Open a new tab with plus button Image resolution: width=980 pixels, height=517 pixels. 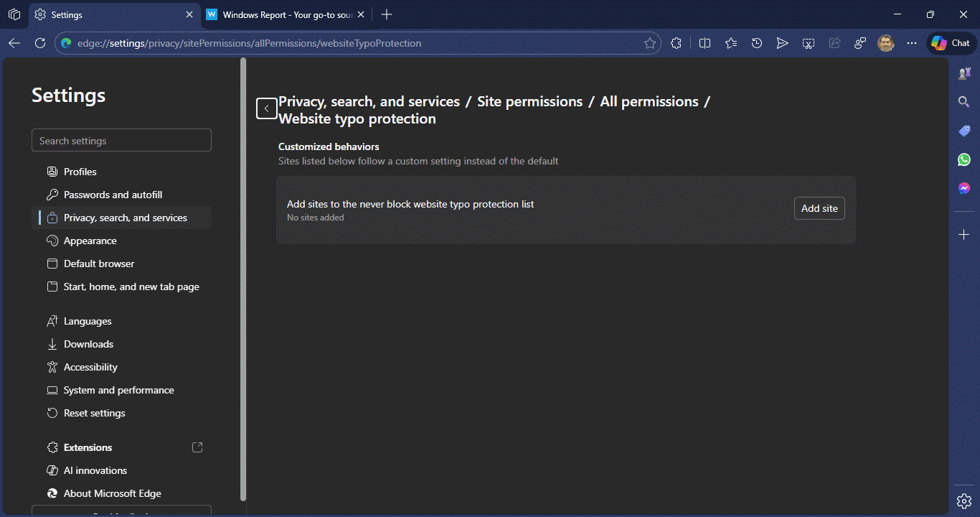click(387, 14)
